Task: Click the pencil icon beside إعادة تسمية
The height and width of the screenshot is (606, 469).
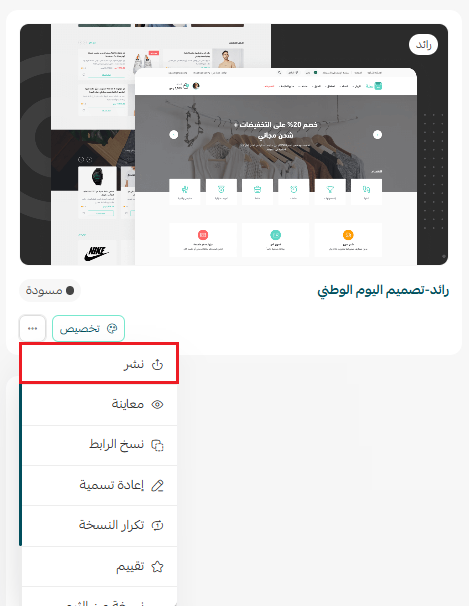Action: 157,485
